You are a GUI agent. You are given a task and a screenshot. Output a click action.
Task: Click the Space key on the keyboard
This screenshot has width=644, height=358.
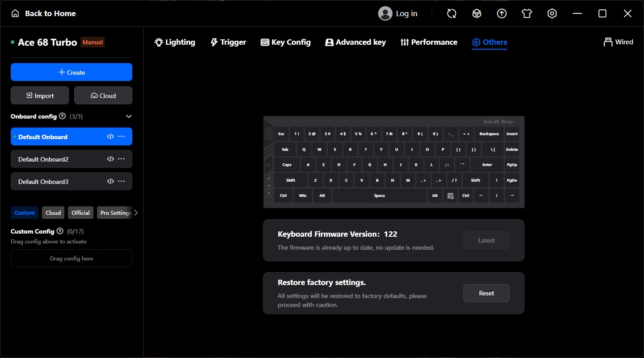[379, 196]
